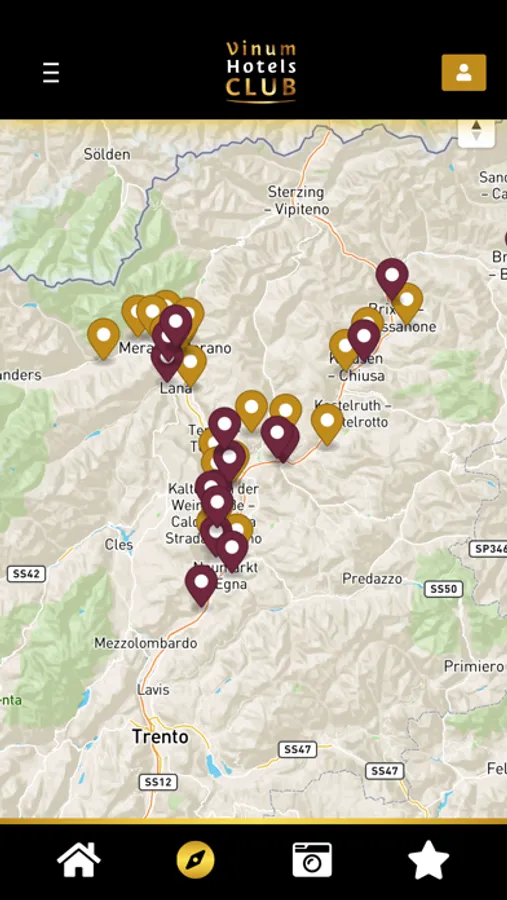Select the burgundy pin north of Brixen
Image resolution: width=507 pixels, height=900 pixels.
(392, 278)
